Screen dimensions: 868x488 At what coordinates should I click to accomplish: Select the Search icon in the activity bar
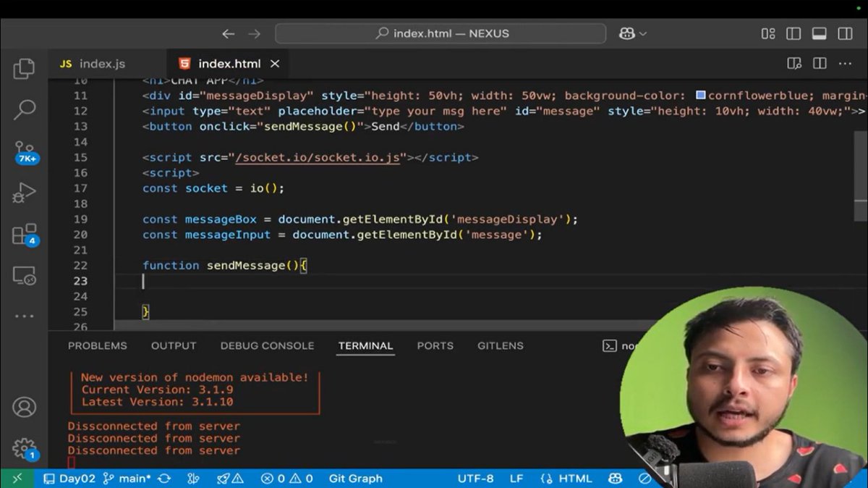(x=24, y=109)
